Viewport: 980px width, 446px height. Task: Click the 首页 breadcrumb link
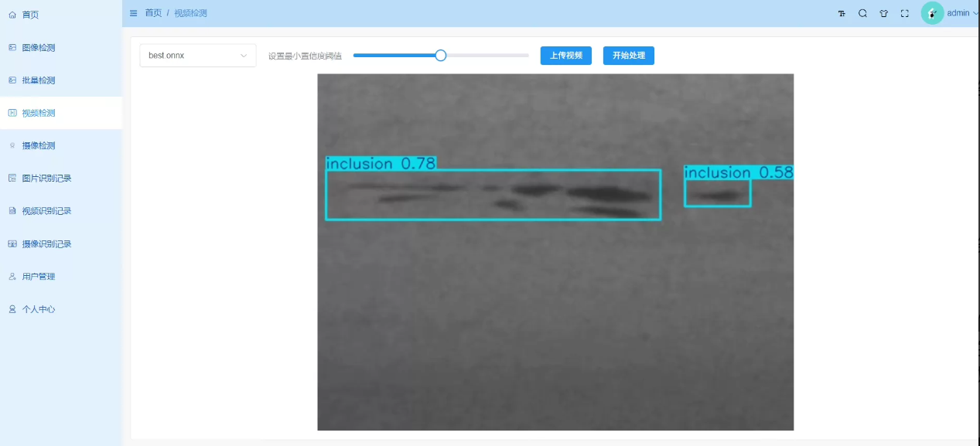pos(153,13)
